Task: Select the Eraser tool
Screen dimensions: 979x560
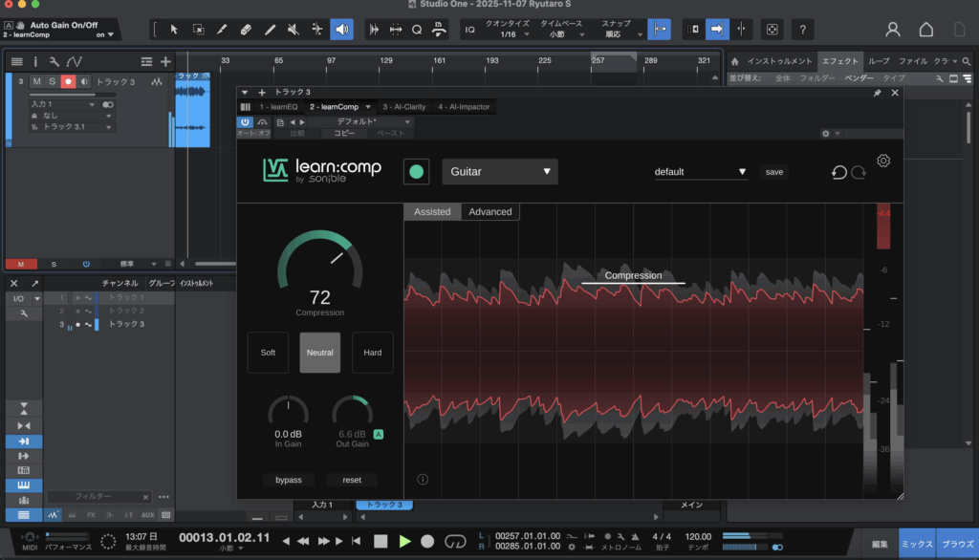Action: point(246,30)
